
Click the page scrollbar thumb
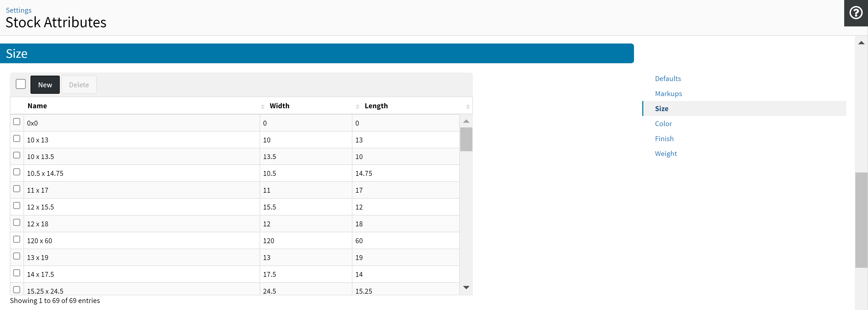coord(861,220)
